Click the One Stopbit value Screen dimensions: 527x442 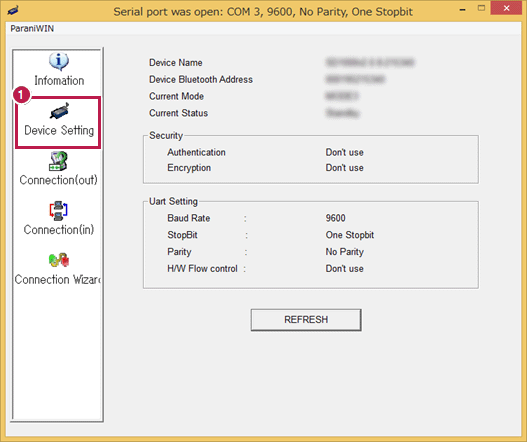(350, 235)
